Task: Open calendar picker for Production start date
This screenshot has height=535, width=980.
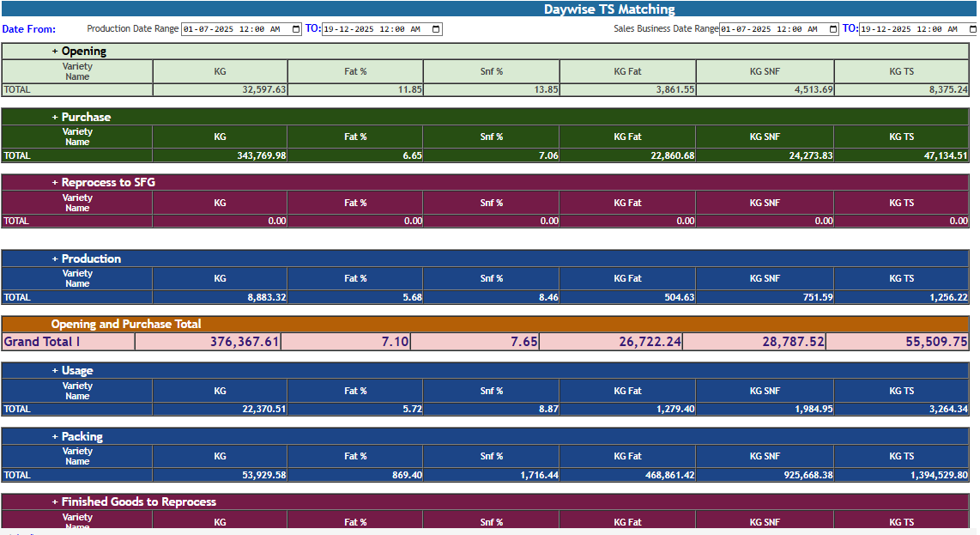Action: (x=297, y=29)
